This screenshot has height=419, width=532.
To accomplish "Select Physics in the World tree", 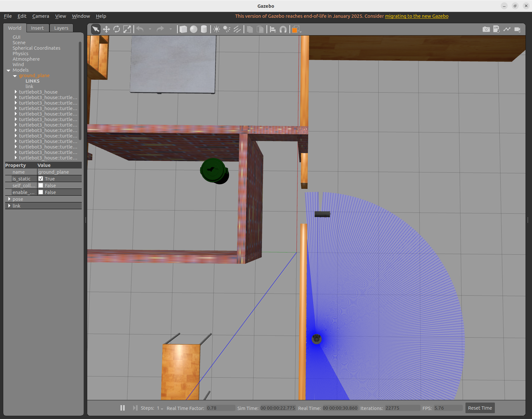I will pyautogui.click(x=21, y=54).
